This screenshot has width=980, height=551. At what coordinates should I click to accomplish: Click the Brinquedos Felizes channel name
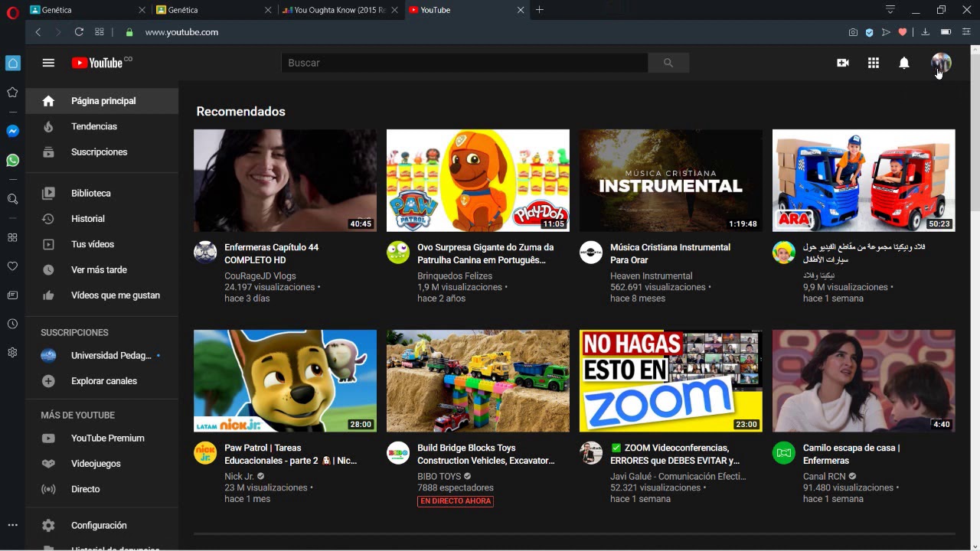point(455,276)
